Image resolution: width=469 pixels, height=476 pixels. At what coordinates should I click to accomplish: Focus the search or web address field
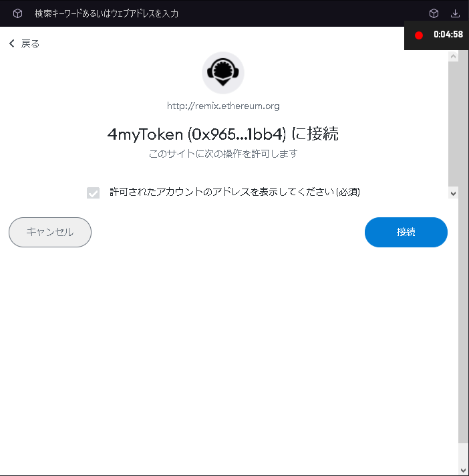coord(106,13)
